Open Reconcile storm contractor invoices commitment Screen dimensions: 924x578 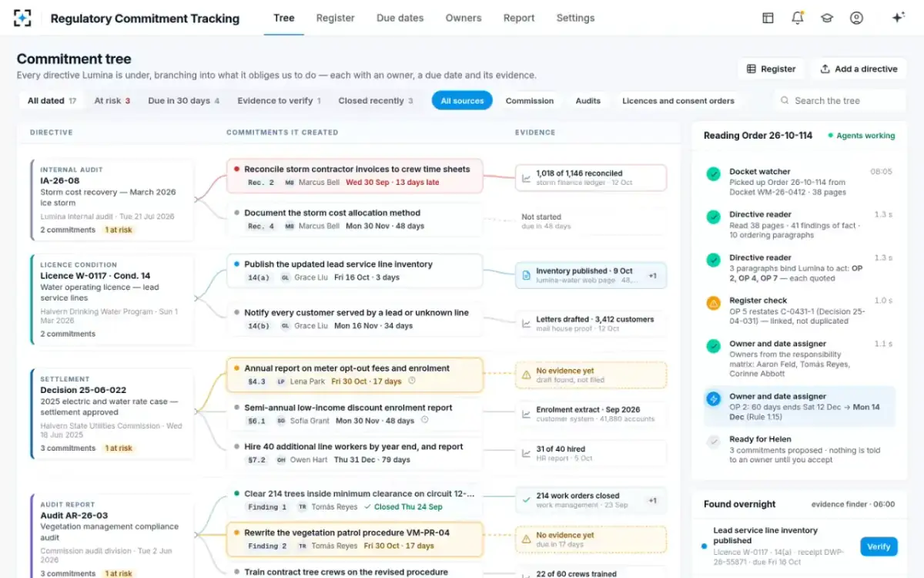point(355,176)
